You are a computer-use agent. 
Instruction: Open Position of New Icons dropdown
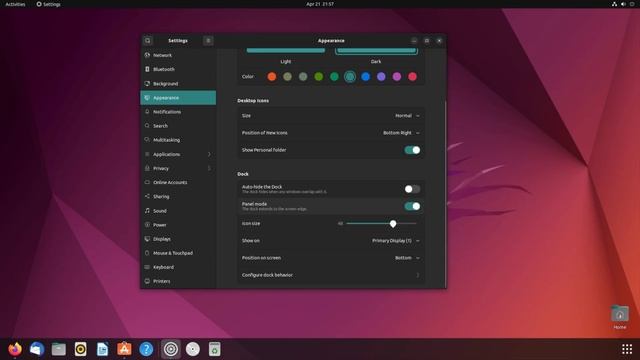pyautogui.click(x=401, y=133)
